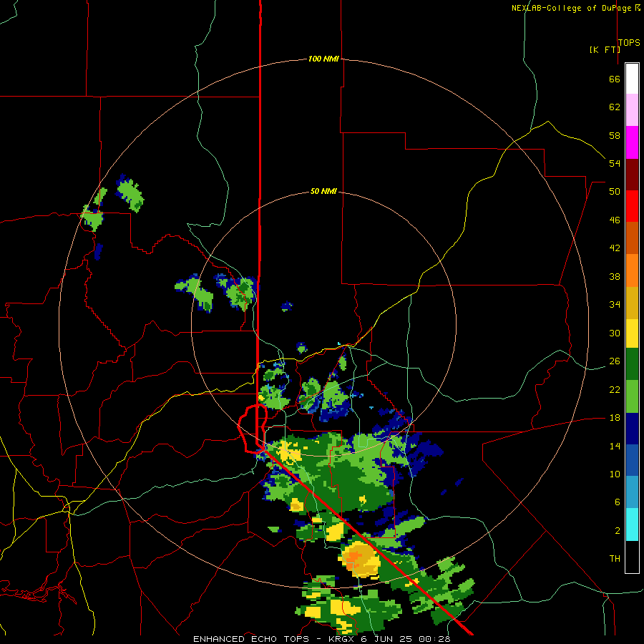Image resolution: width=644 pixels, height=644 pixels.
Task: Click the bright red 50 kft swatch
Action: tap(632, 206)
